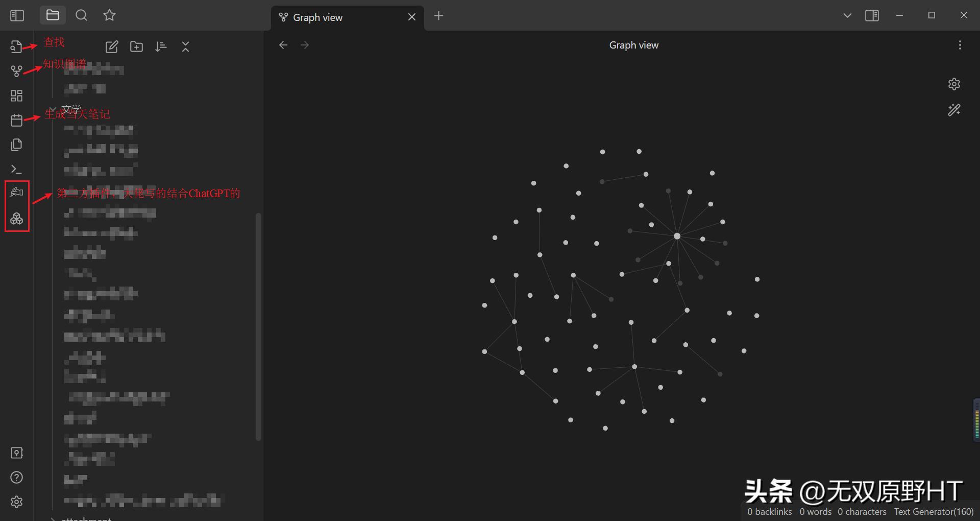Click Text Generator(160) in status bar
The height and width of the screenshot is (521, 980).
click(934, 511)
